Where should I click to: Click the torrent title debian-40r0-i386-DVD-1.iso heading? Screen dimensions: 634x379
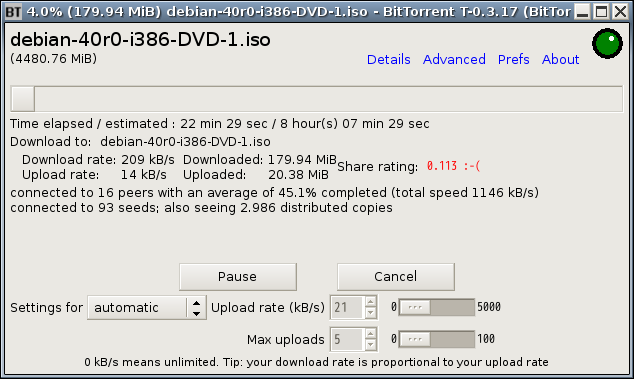point(140,40)
